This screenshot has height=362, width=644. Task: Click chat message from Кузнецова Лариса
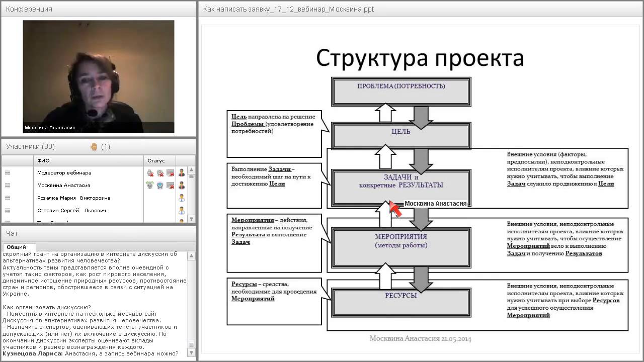[x=91, y=353]
